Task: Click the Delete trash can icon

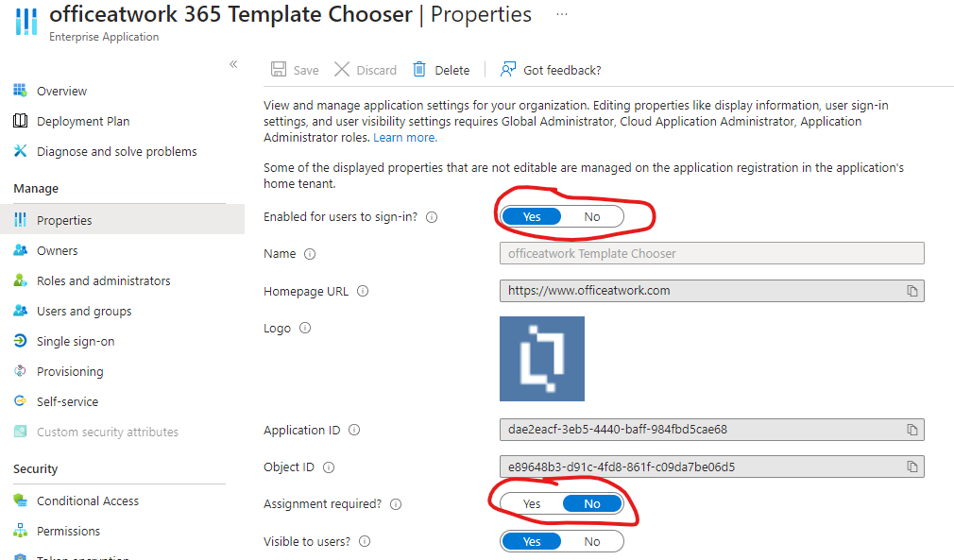Action: coord(419,70)
